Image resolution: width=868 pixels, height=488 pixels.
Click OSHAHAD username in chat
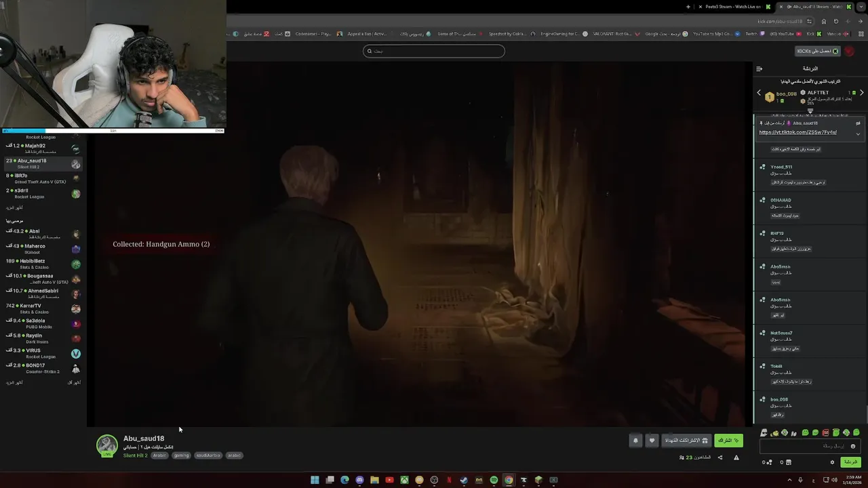(781, 200)
